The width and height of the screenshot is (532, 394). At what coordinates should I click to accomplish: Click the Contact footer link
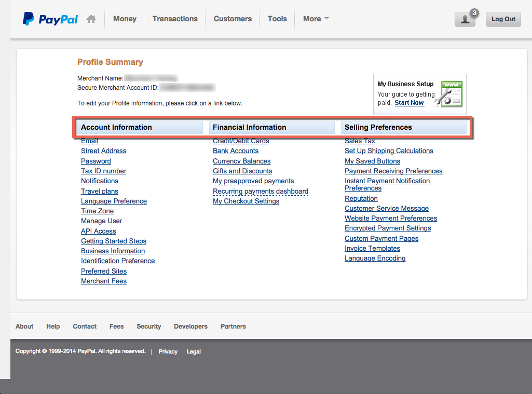[85, 326]
